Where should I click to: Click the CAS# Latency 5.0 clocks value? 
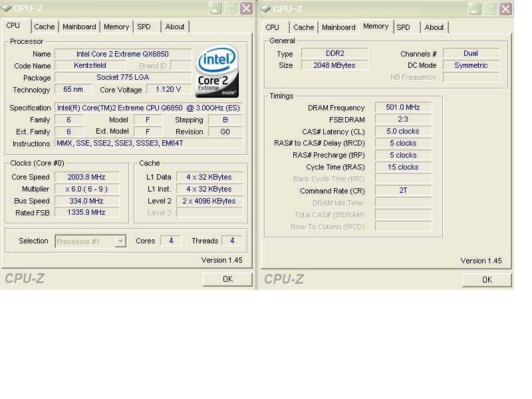403,131
